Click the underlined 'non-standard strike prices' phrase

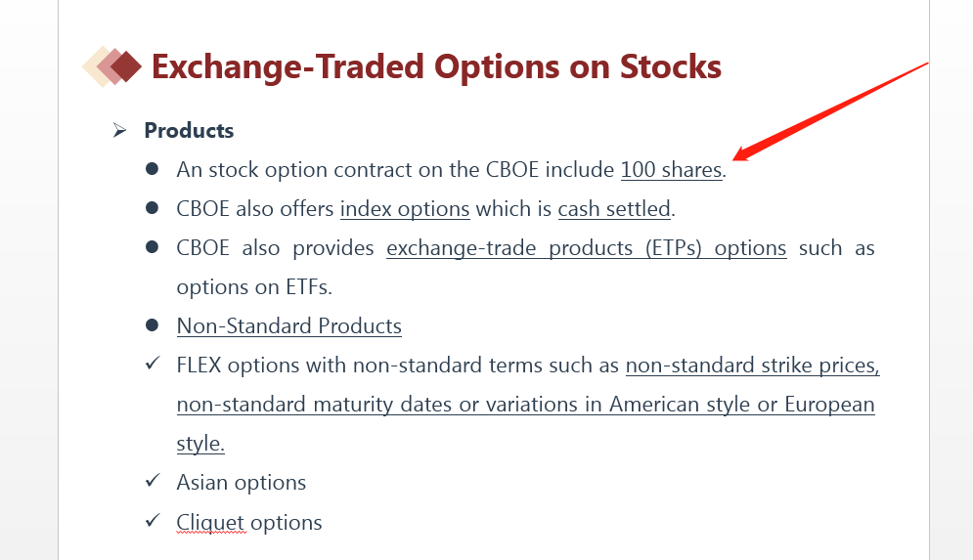752,366
